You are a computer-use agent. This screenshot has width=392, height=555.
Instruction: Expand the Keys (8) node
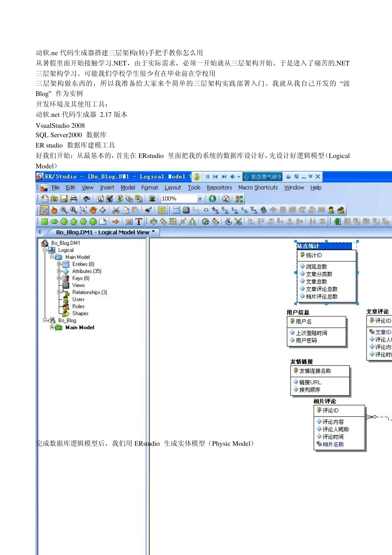coord(59,278)
